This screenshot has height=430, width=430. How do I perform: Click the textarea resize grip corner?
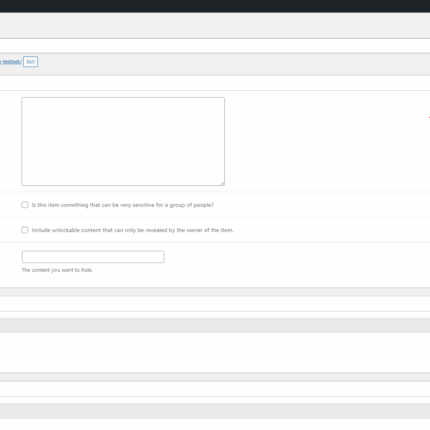[222, 183]
